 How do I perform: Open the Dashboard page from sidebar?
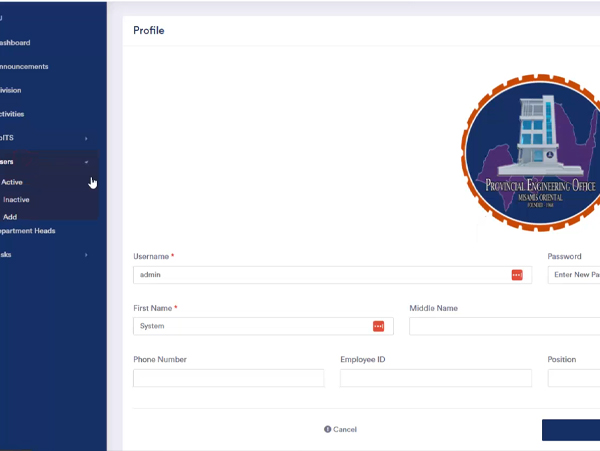(15, 43)
